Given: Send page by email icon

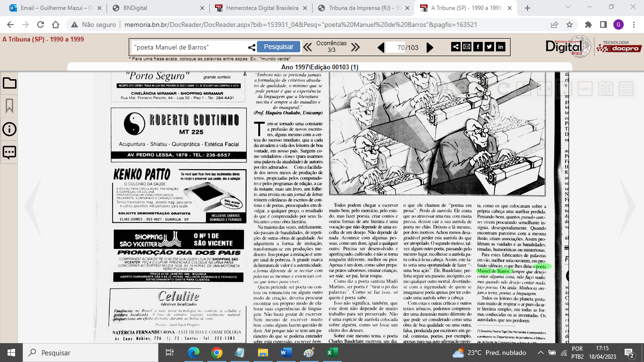Looking at the screenshot, I should pos(467,47).
